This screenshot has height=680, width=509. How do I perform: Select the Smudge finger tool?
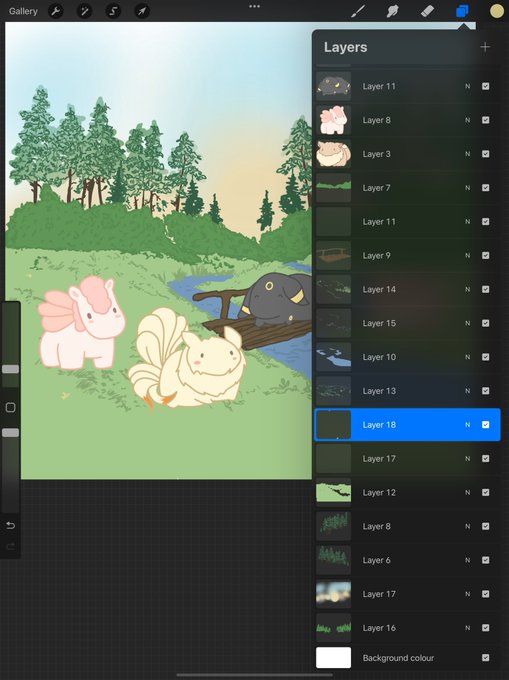(392, 11)
